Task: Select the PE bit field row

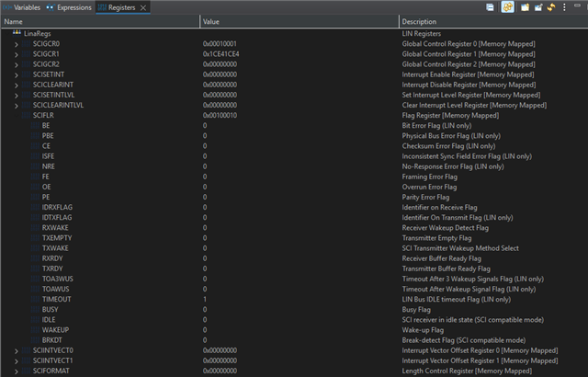Action: [294, 197]
